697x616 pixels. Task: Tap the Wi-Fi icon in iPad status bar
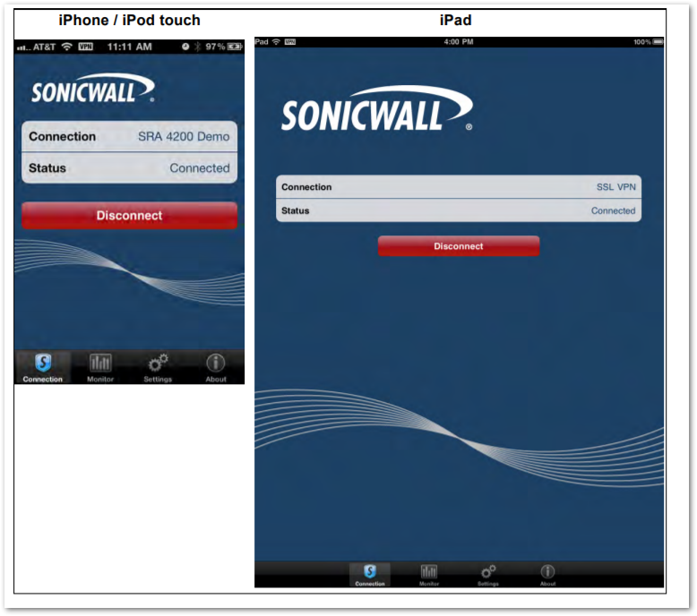(x=276, y=42)
